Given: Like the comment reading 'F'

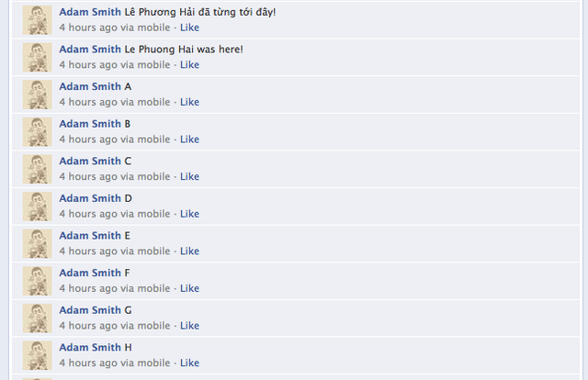Looking at the screenshot, I should (x=189, y=288).
